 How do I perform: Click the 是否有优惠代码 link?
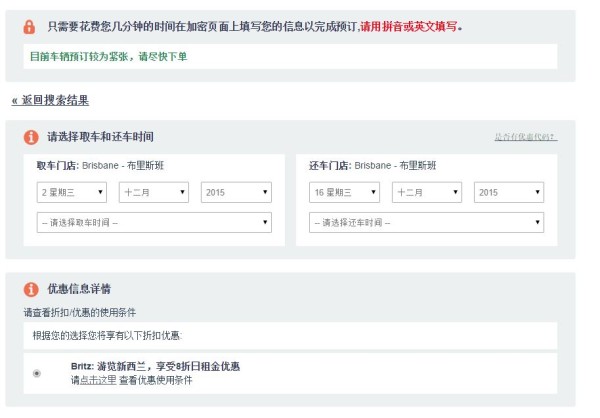tap(526, 137)
